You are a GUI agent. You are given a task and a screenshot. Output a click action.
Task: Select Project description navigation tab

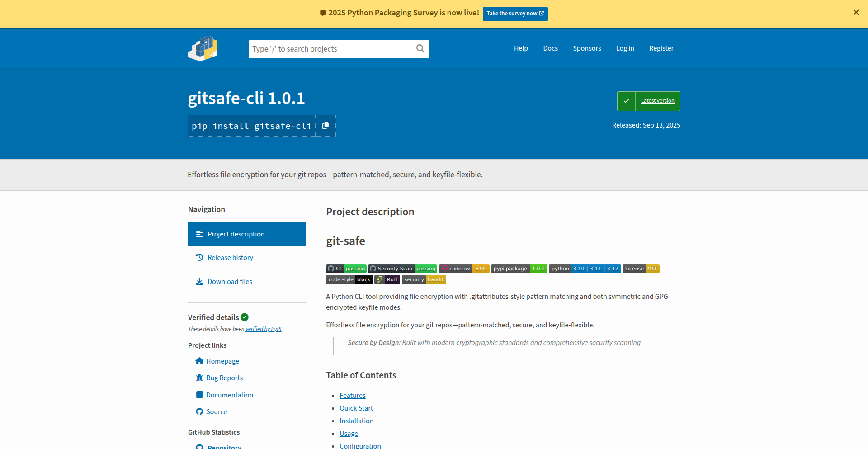point(246,234)
